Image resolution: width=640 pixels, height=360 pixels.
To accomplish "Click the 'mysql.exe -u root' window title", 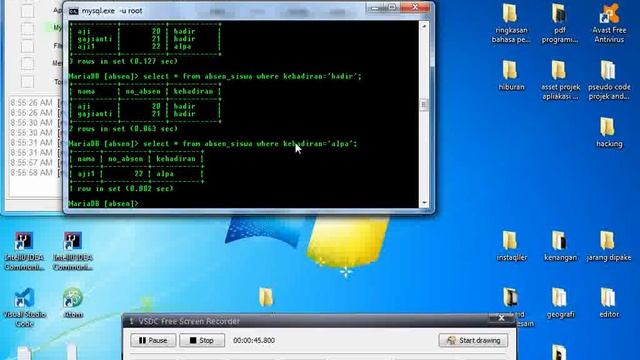I will click(112, 11).
